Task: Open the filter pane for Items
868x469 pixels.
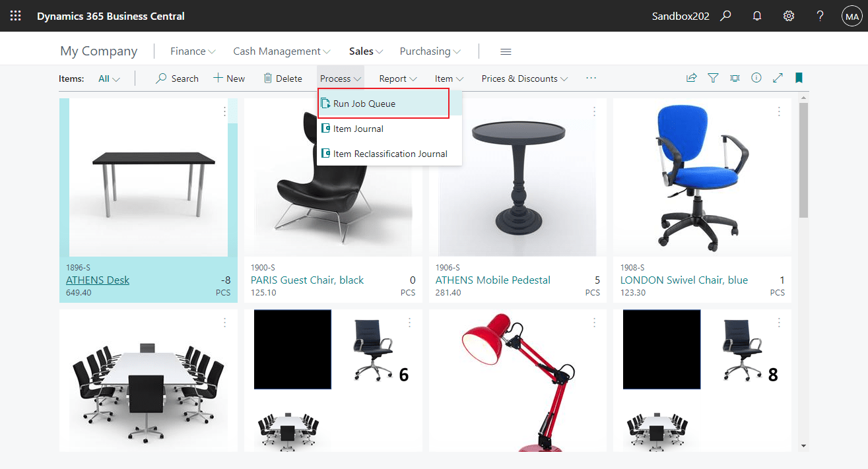Action: coord(713,78)
